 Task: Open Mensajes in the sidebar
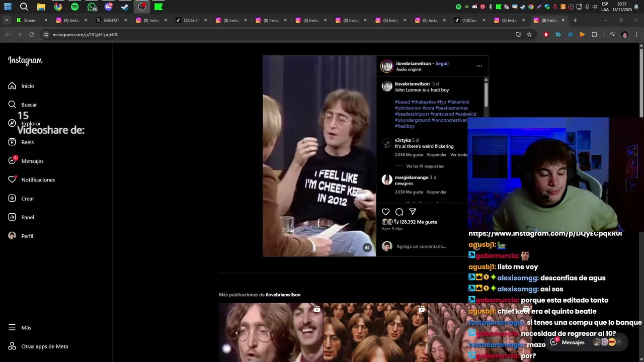coord(26,161)
